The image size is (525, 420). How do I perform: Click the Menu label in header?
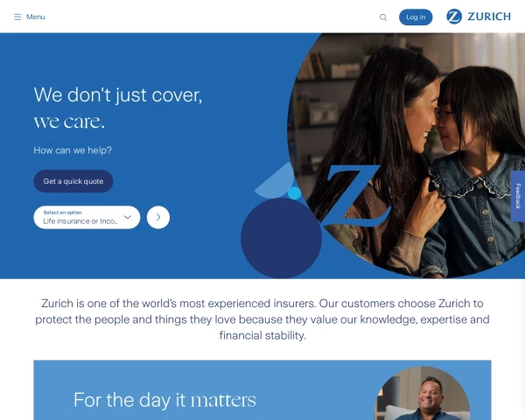(x=36, y=17)
